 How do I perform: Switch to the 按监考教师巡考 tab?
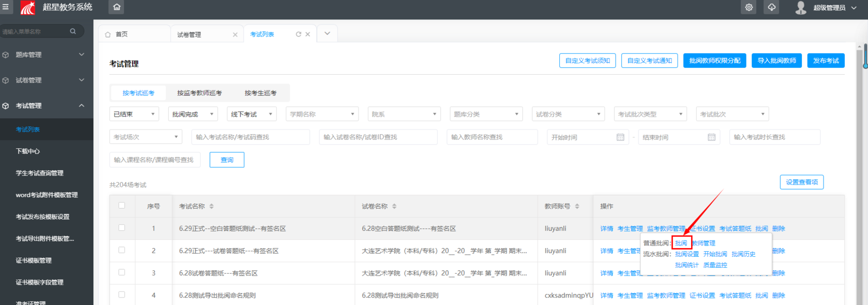coord(199,93)
